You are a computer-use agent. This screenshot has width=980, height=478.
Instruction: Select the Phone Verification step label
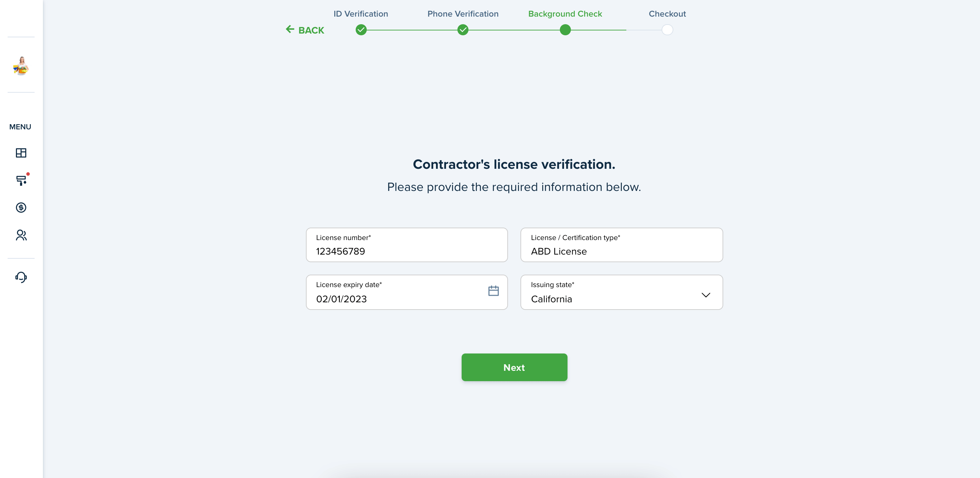tap(463, 14)
